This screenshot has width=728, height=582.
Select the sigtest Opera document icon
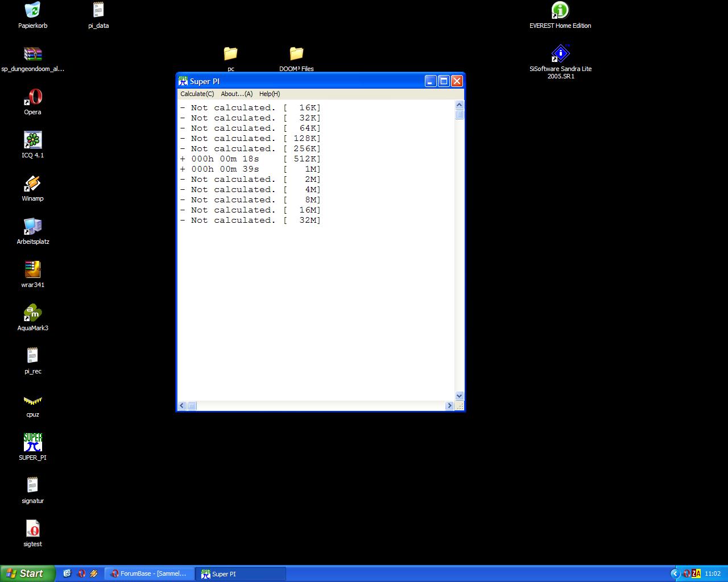tap(32, 529)
